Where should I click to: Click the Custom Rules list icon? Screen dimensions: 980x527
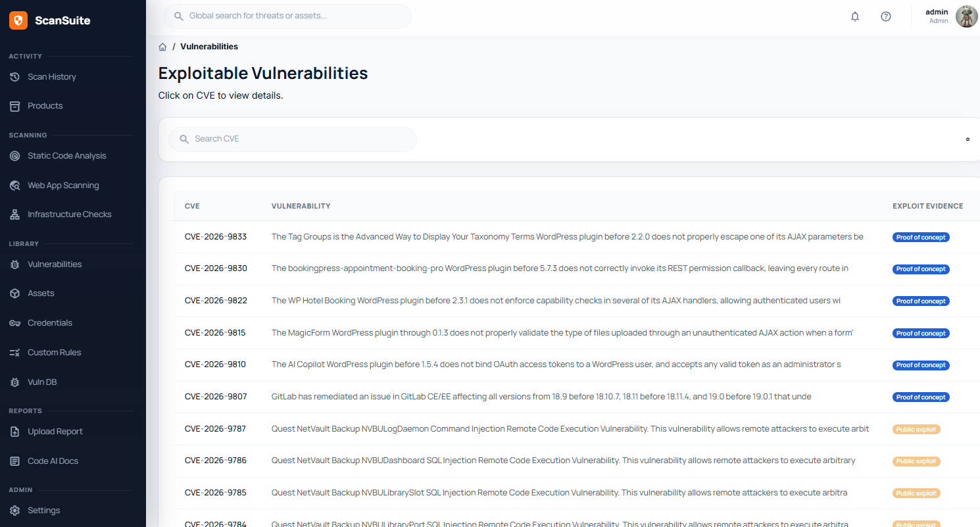click(15, 353)
